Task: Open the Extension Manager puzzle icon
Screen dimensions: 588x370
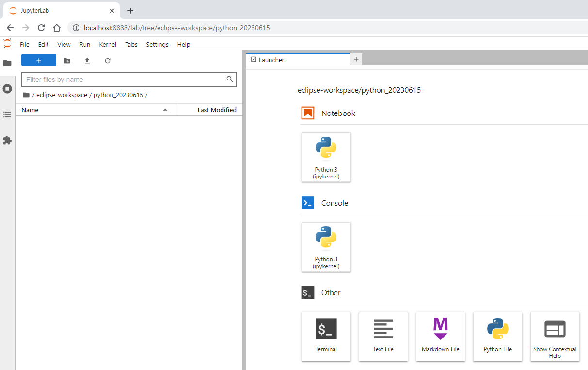Action: (7, 140)
